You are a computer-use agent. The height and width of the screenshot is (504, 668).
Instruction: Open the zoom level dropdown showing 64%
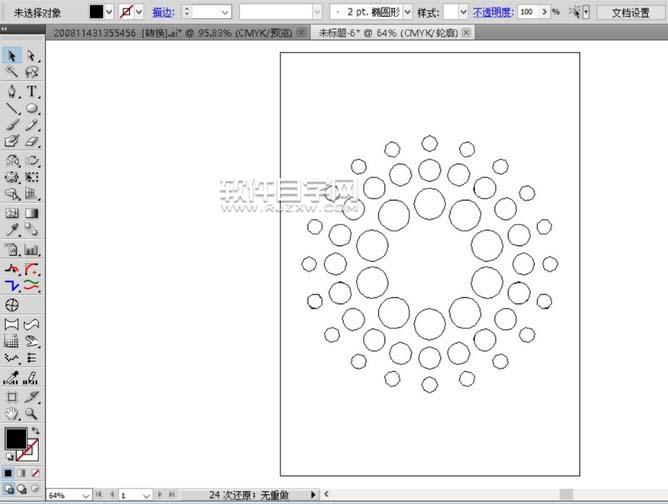point(82,495)
